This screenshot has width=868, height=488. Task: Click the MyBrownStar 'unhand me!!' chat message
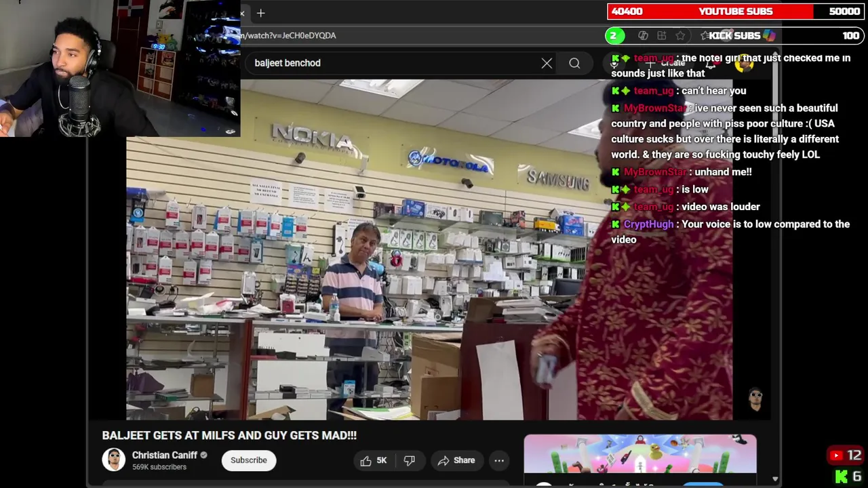(682, 172)
